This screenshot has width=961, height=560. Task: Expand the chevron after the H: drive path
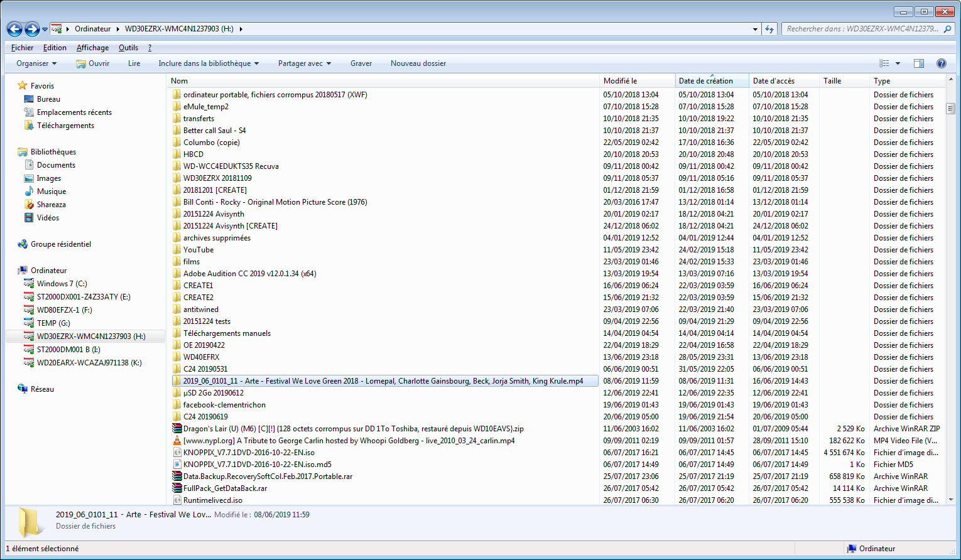[x=241, y=29]
